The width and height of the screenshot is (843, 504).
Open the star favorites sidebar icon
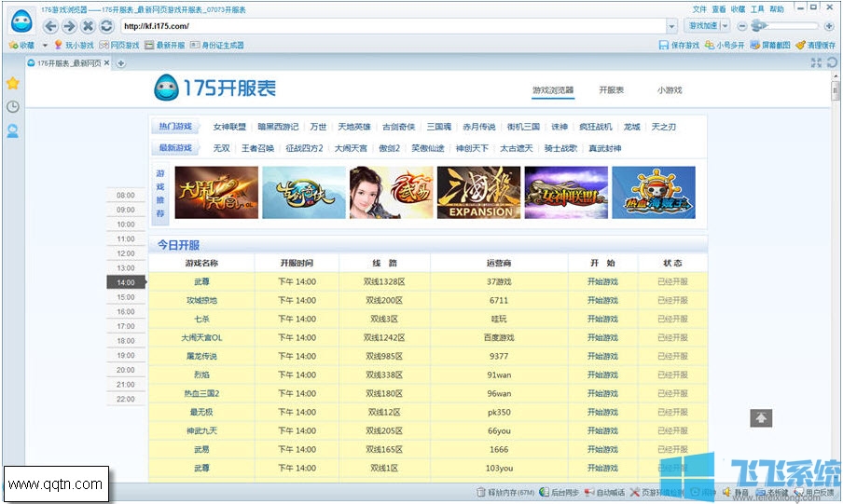coord(13,83)
